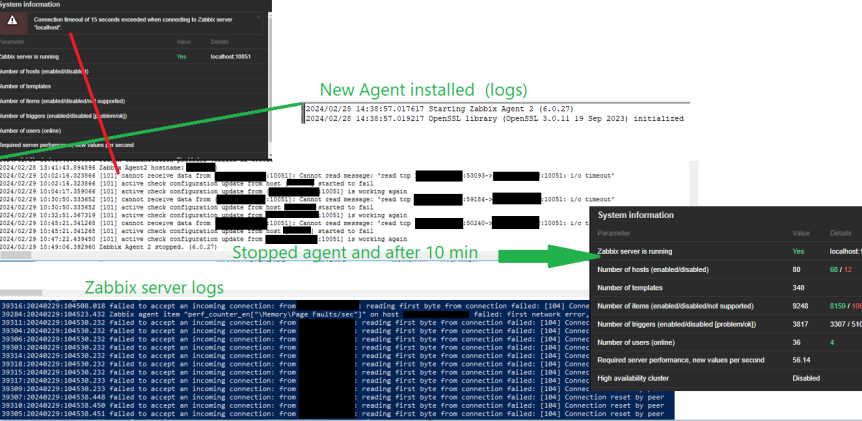
Task: Click the enabled hosts count '68'
Action: pyautogui.click(x=834, y=269)
